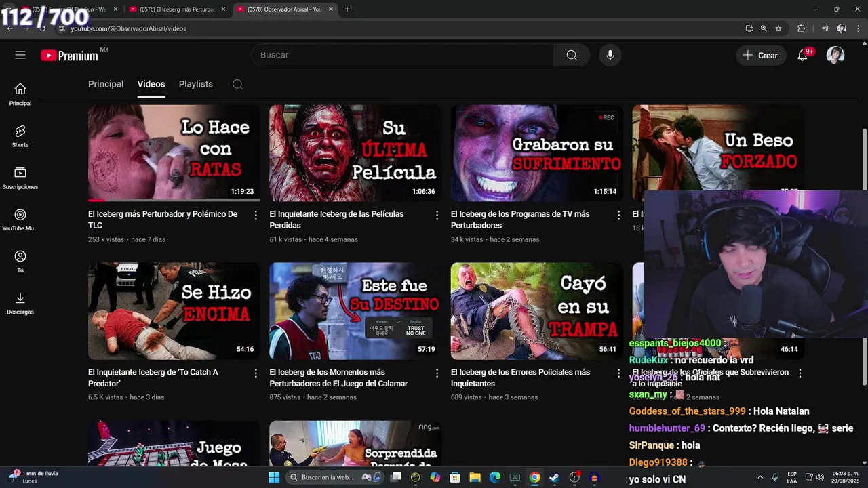This screenshot has width=868, height=488.
Task: Switch to 'El Iceberg más Perturbador' browser tab
Action: point(178,9)
